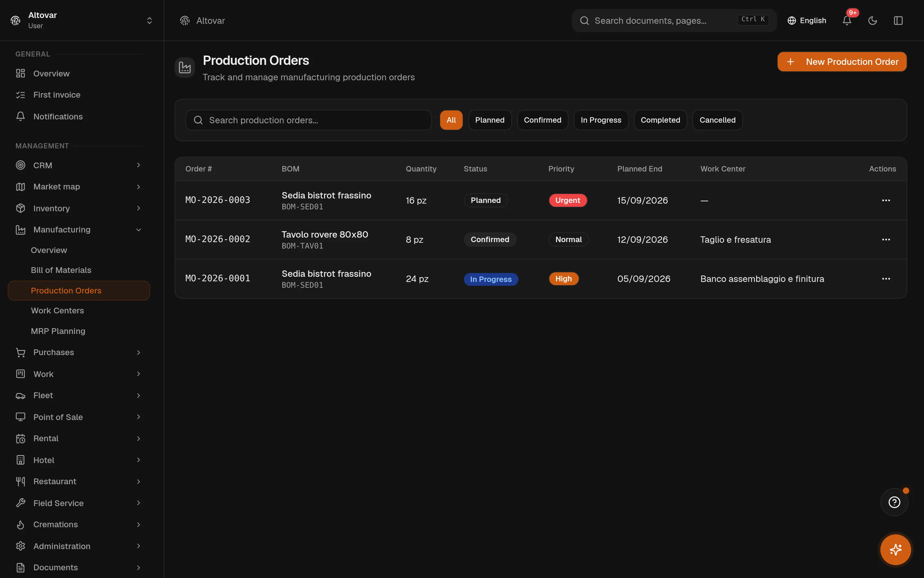The width and height of the screenshot is (924, 578).
Task: Open actions menu for MO-2026-0001
Action: [886, 279]
